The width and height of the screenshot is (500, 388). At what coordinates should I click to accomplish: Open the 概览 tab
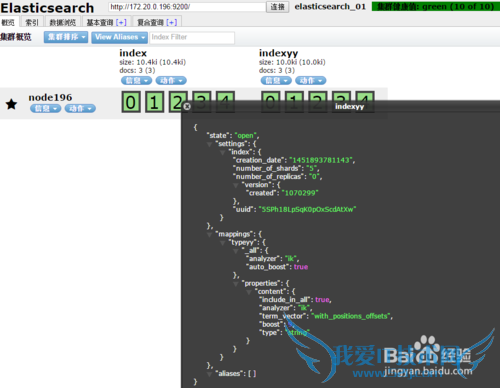point(8,22)
